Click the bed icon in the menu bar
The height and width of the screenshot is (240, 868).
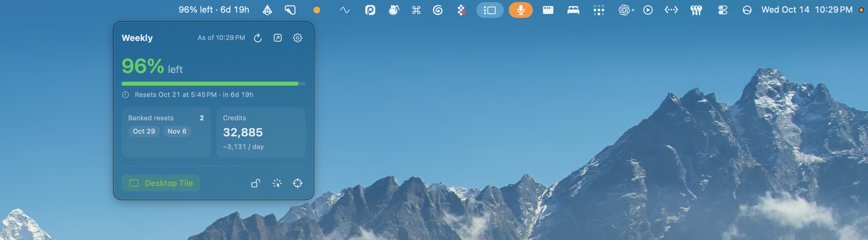point(573,10)
